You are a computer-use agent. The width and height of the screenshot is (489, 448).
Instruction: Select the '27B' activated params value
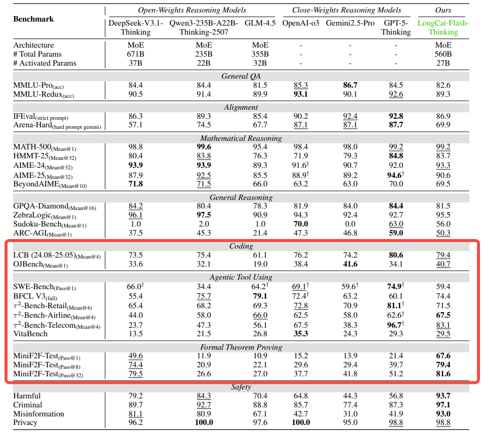pyautogui.click(x=443, y=63)
